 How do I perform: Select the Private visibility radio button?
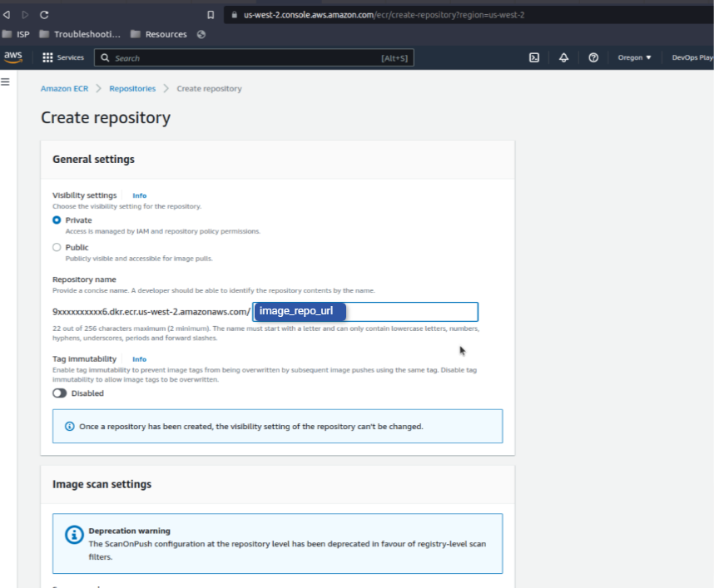[x=56, y=220]
